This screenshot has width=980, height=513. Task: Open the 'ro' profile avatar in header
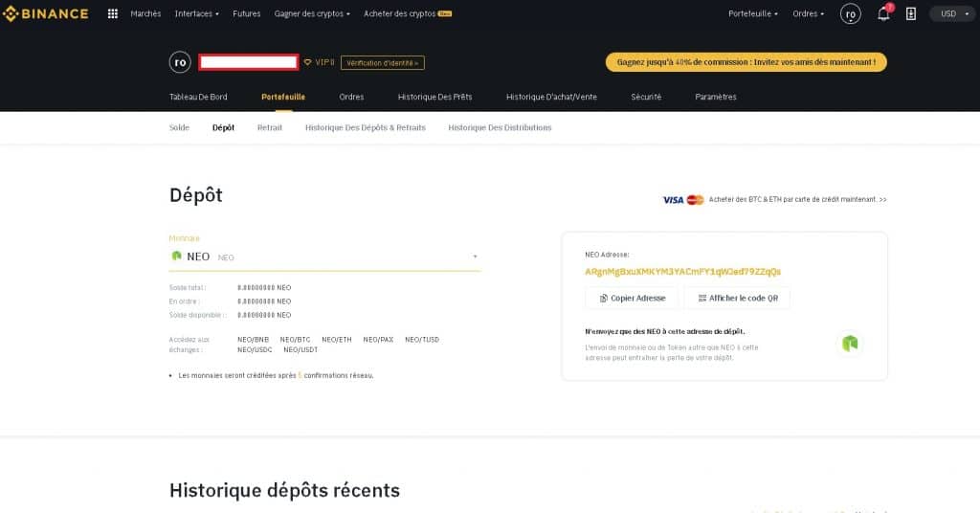tap(851, 13)
